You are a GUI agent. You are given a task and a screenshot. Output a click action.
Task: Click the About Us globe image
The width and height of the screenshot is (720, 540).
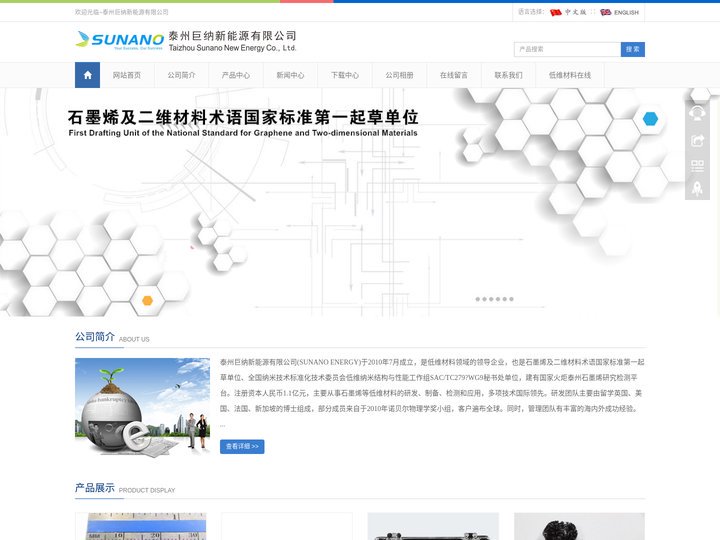coord(142,407)
